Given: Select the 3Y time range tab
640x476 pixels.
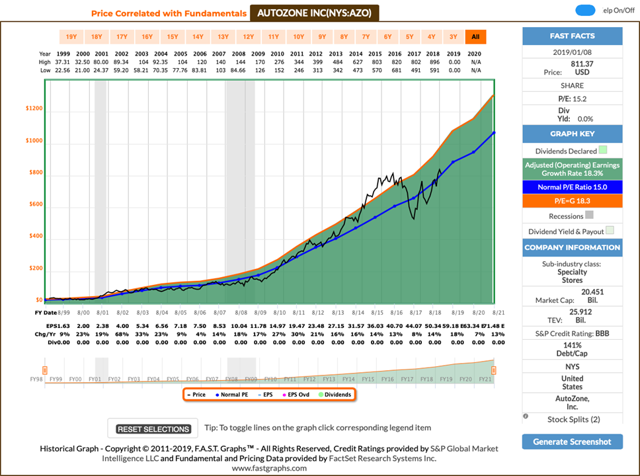Looking at the screenshot, I should (x=453, y=37).
